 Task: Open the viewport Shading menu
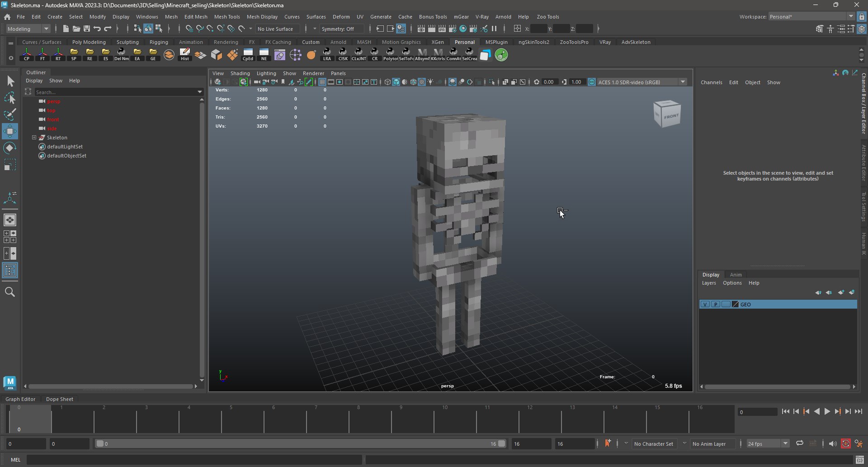pyautogui.click(x=240, y=73)
